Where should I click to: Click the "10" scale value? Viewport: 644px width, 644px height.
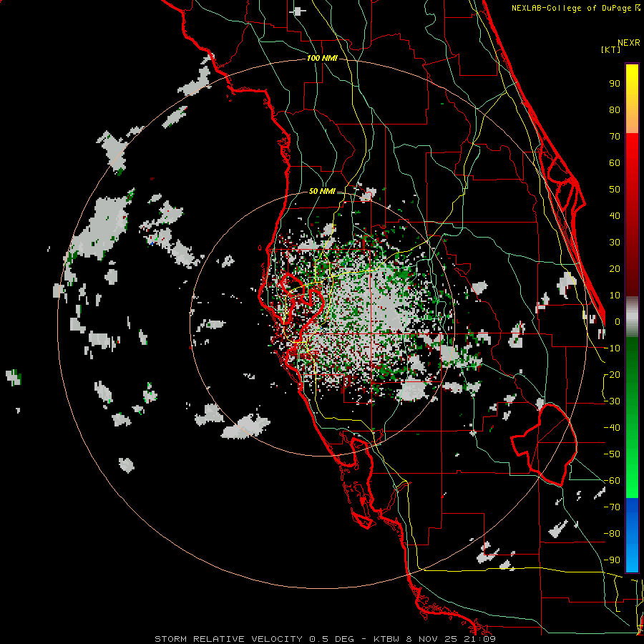[x=615, y=296]
